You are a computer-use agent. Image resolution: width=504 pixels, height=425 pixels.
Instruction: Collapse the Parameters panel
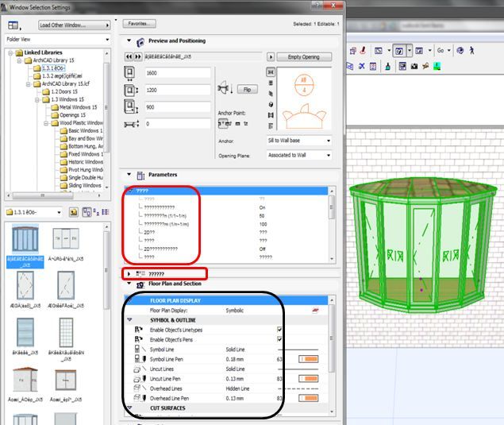[x=129, y=174]
